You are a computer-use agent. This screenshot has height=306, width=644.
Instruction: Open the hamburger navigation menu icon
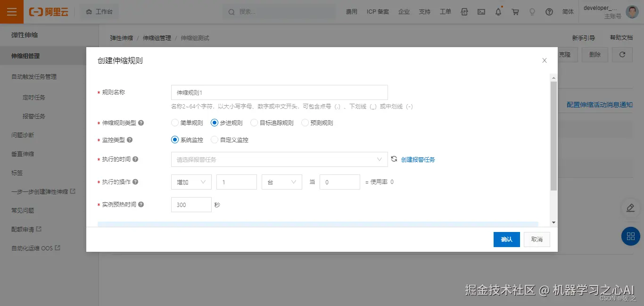tap(12, 12)
